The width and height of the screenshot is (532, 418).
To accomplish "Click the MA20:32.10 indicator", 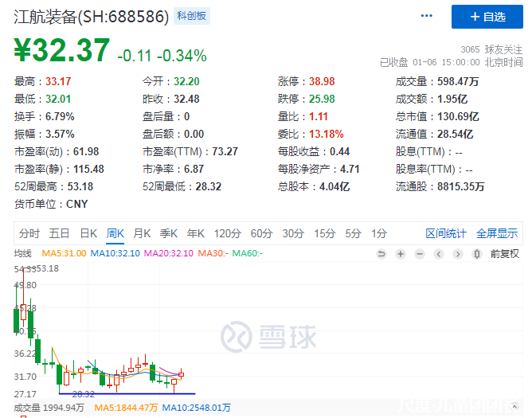I will (169, 253).
